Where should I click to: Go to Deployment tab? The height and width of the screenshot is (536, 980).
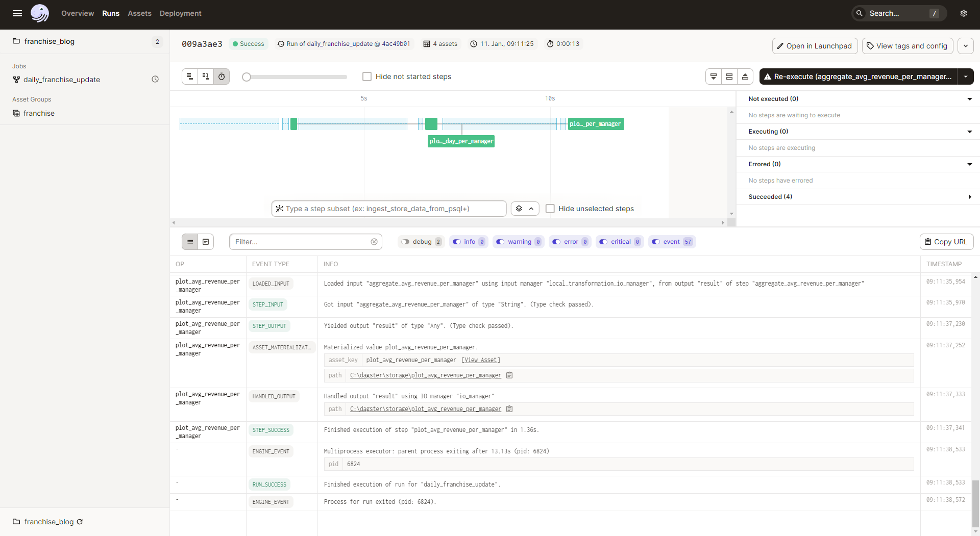[x=180, y=13]
